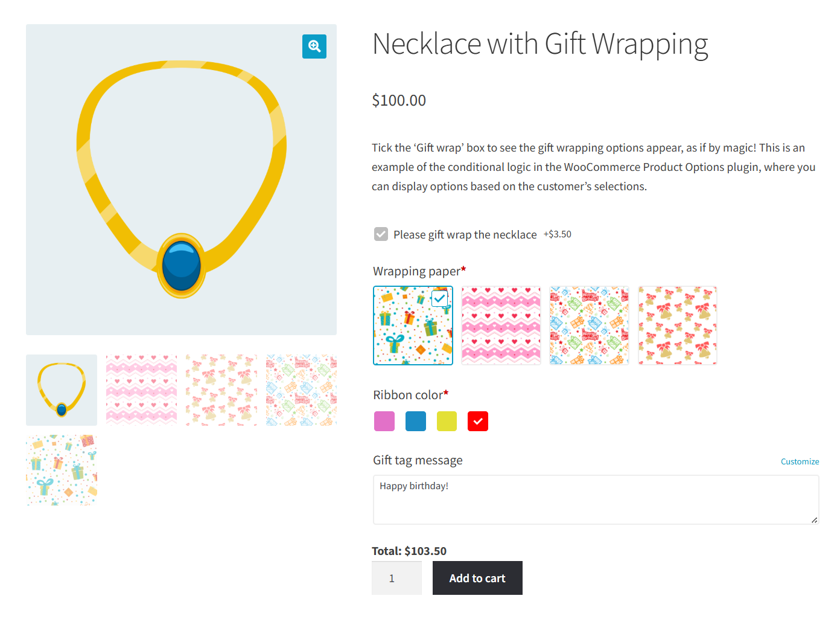
Task: Click the quantity input field
Action: (396, 577)
